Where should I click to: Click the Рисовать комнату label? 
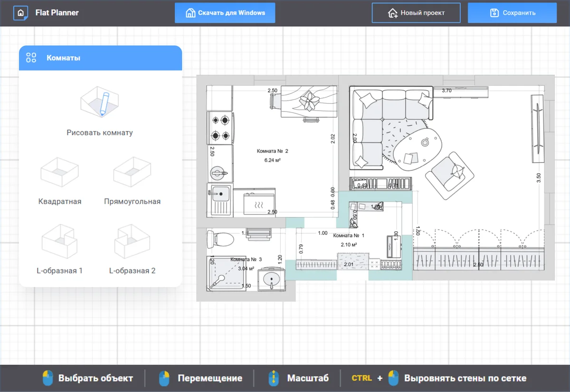pos(100,133)
